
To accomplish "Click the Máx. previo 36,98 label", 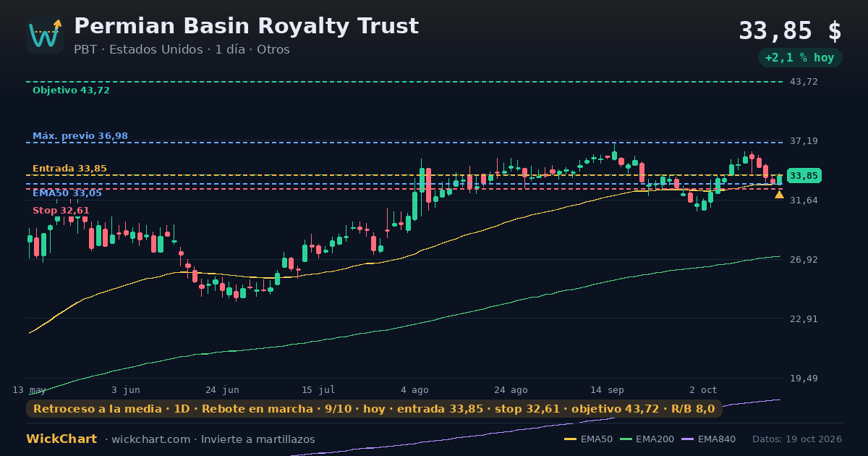I will tap(80, 136).
